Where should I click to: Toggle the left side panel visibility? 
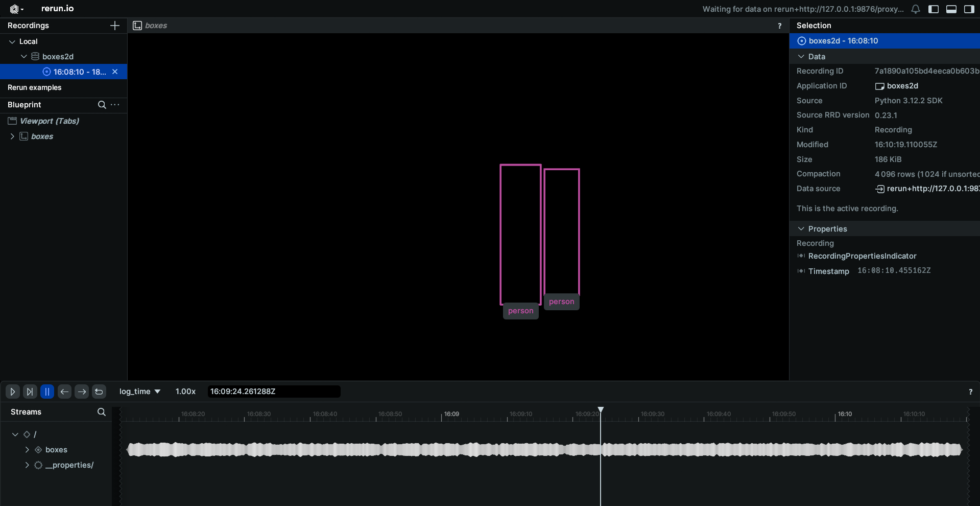click(x=934, y=9)
